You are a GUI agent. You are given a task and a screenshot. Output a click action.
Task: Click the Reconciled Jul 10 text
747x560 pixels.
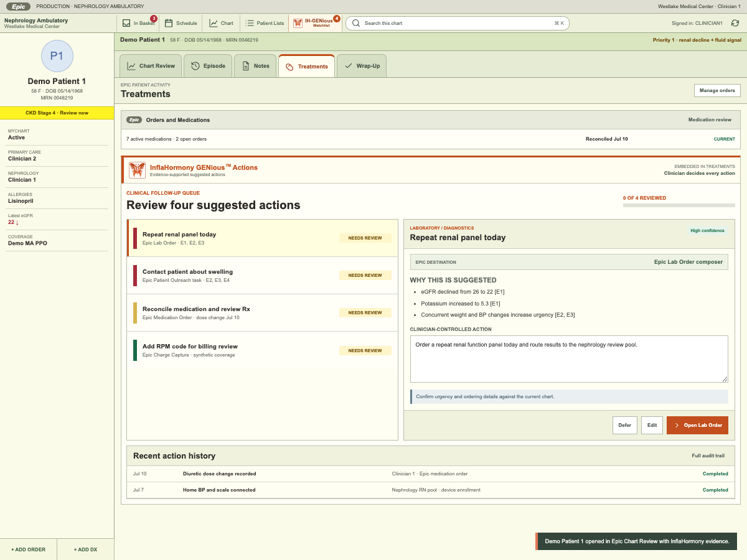coord(606,139)
